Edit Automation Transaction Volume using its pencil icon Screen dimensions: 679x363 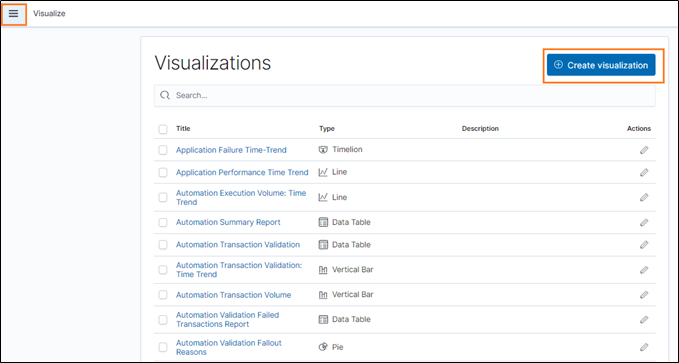(644, 295)
